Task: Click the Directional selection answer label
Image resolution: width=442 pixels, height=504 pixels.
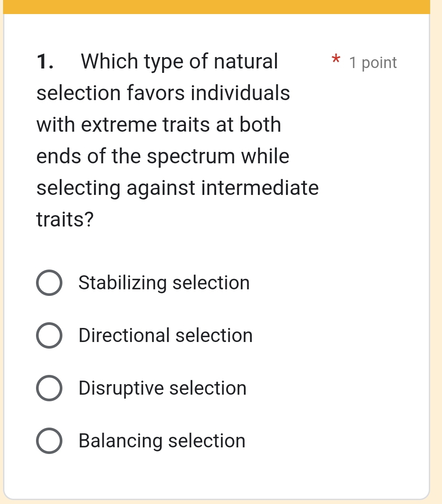Action: coord(165,335)
